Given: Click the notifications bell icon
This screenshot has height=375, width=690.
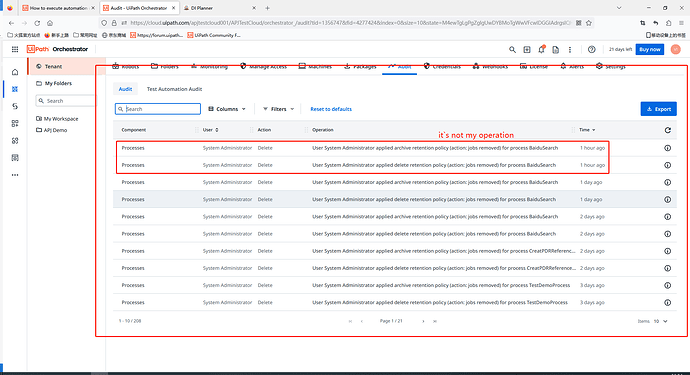Looking at the screenshot, I should (x=541, y=49).
